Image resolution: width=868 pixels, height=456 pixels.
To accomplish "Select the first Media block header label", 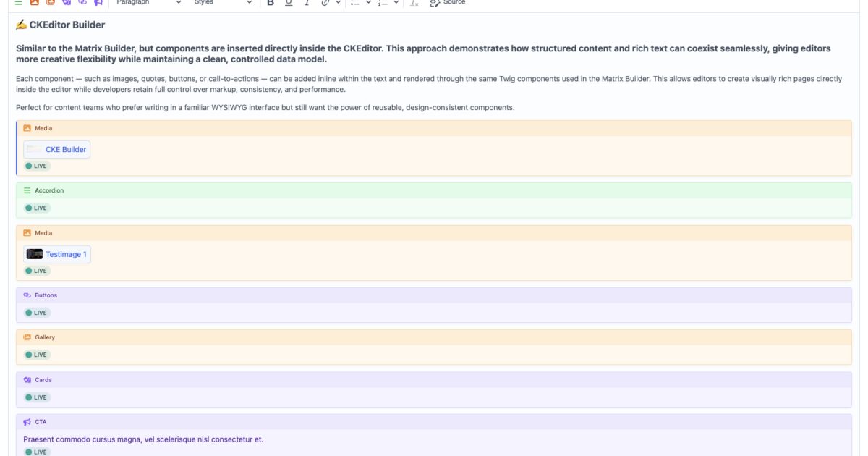I will pyautogui.click(x=43, y=128).
